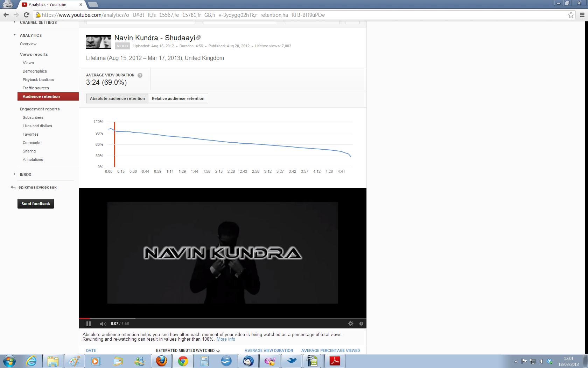This screenshot has width=588, height=368.
Task: Open Paint from the taskbar
Action: click(x=74, y=361)
